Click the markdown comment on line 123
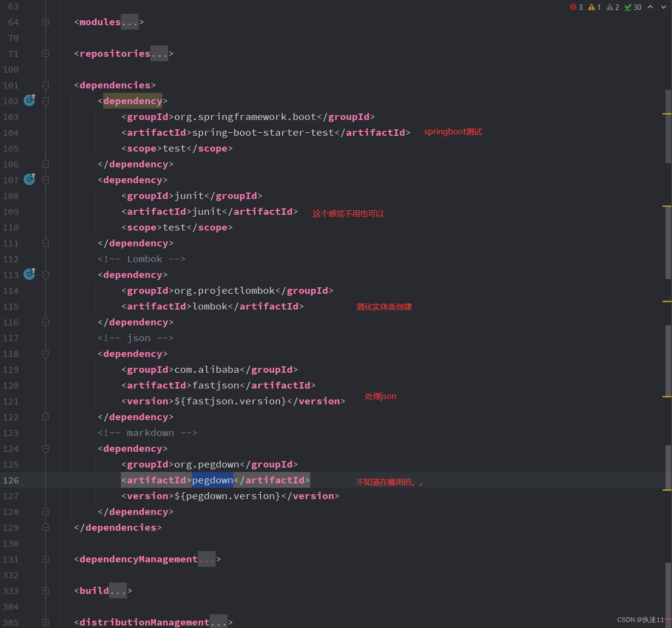Image resolution: width=672 pixels, height=628 pixels. pos(148,432)
